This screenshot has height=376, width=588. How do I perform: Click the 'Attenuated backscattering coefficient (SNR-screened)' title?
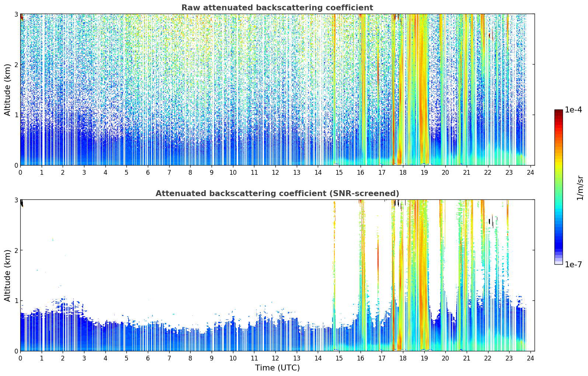pyautogui.click(x=277, y=194)
